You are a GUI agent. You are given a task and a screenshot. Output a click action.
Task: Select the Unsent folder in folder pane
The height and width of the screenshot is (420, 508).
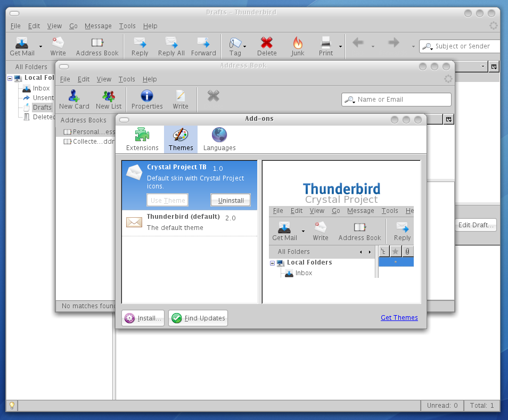click(43, 98)
